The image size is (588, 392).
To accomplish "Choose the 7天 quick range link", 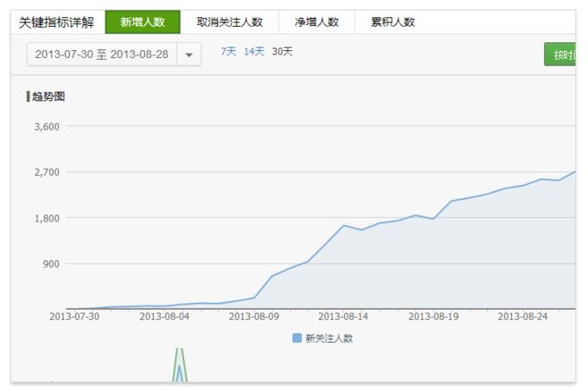I will tap(228, 52).
